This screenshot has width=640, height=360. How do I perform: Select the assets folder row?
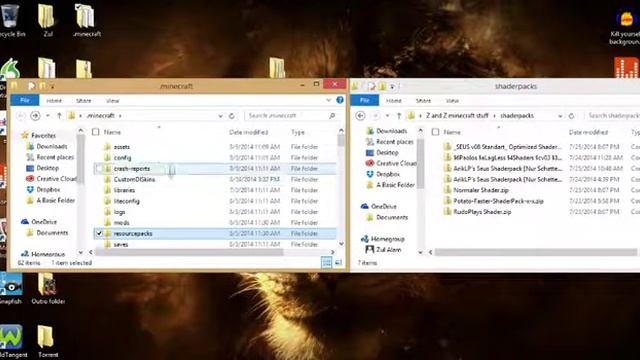point(215,147)
